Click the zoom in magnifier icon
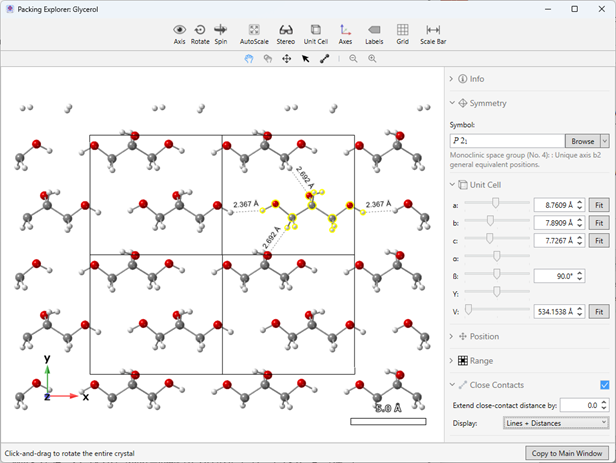Viewport: 616px width, 463px height. coord(372,59)
